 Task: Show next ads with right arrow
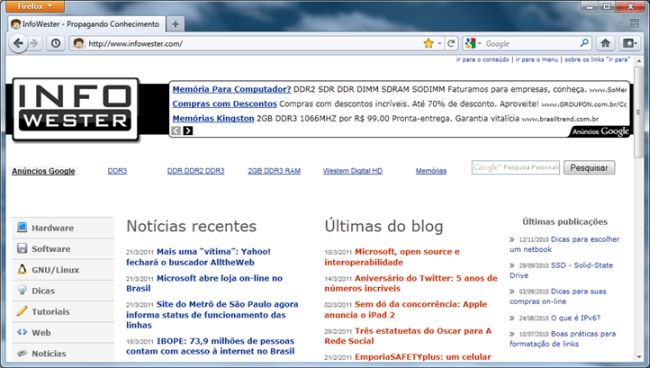(188, 131)
